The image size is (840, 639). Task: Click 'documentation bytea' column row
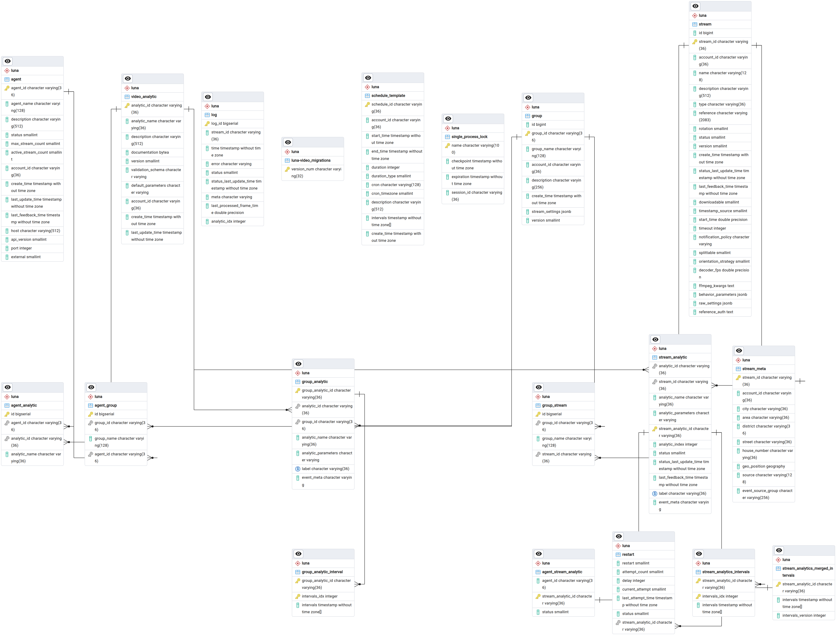[x=153, y=153]
